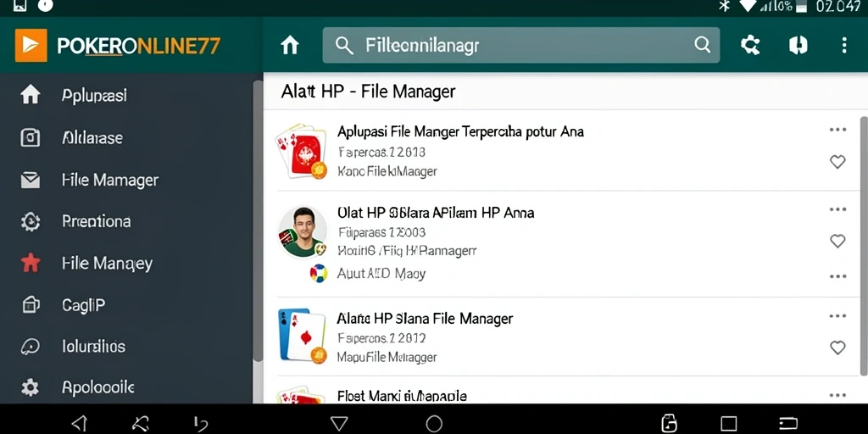868x434 pixels.
Task: Tap the crossed-arrows icon in the navigation bar
Action: 141,424
